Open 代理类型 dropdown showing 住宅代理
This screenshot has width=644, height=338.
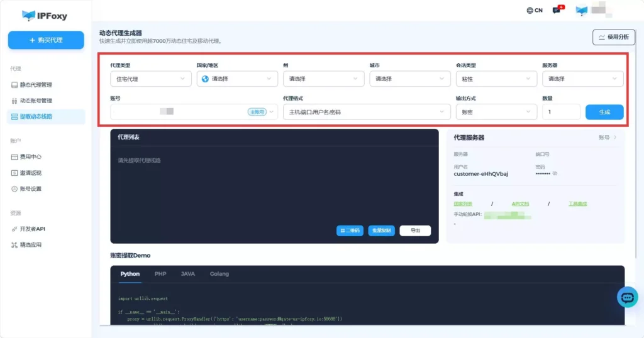151,79
